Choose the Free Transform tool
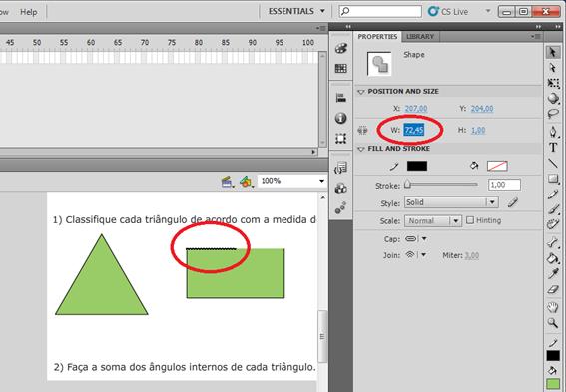 pos(553,83)
